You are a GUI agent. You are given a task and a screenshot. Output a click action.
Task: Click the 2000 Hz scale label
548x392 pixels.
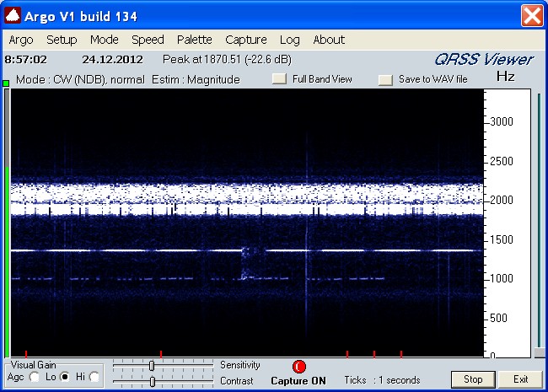coord(502,200)
